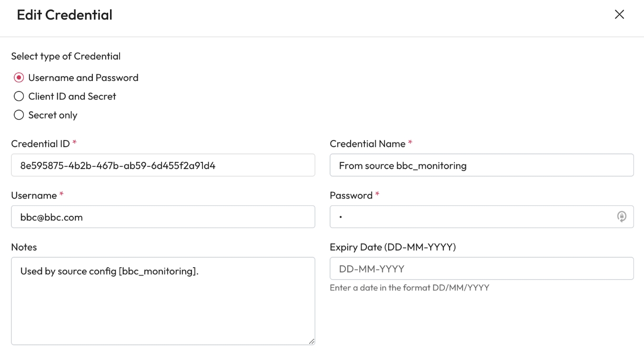644x352 pixels.
Task: Click the Username field containing bbc@bbc.com
Action: [x=163, y=217]
